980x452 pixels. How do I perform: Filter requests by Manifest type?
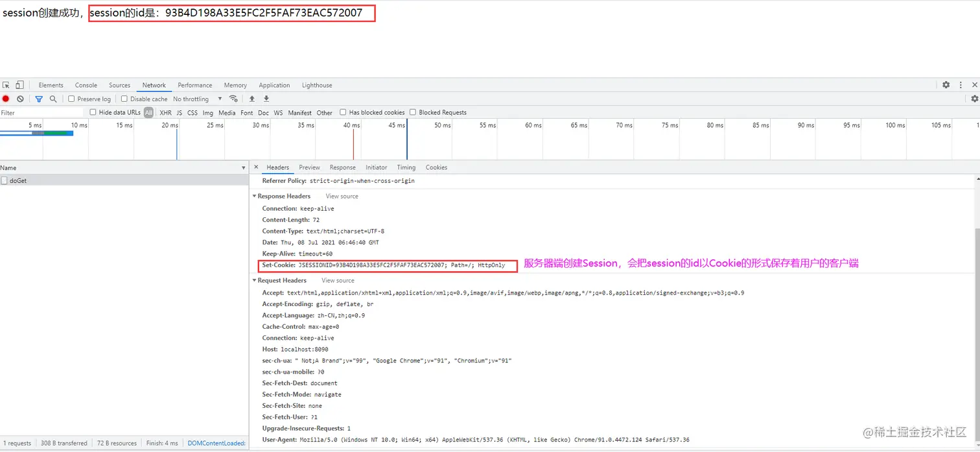pos(300,112)
